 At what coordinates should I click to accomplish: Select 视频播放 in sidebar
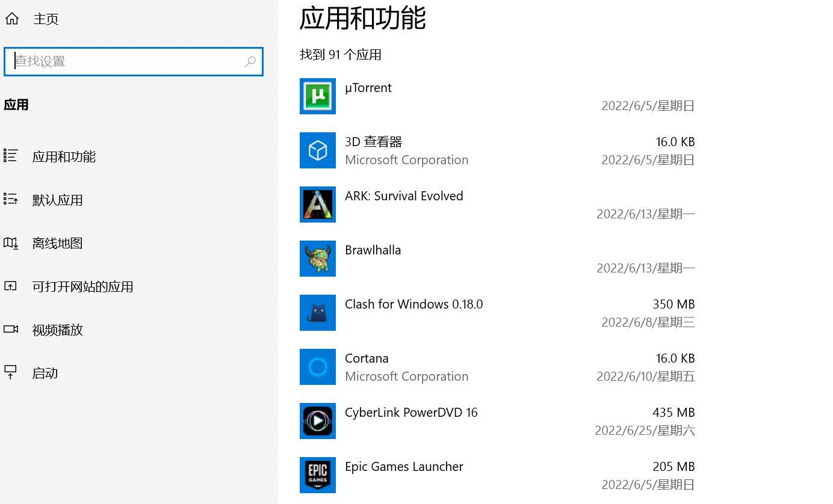click(57, 330)
